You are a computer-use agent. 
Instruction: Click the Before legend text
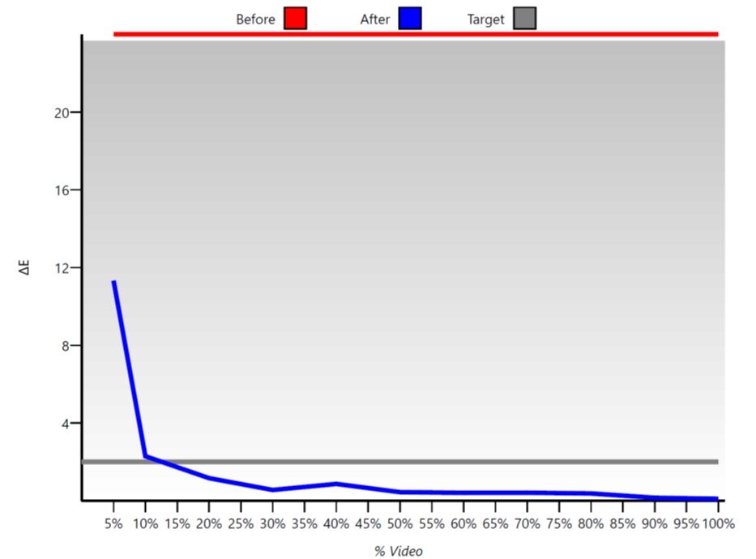[256, 18]
